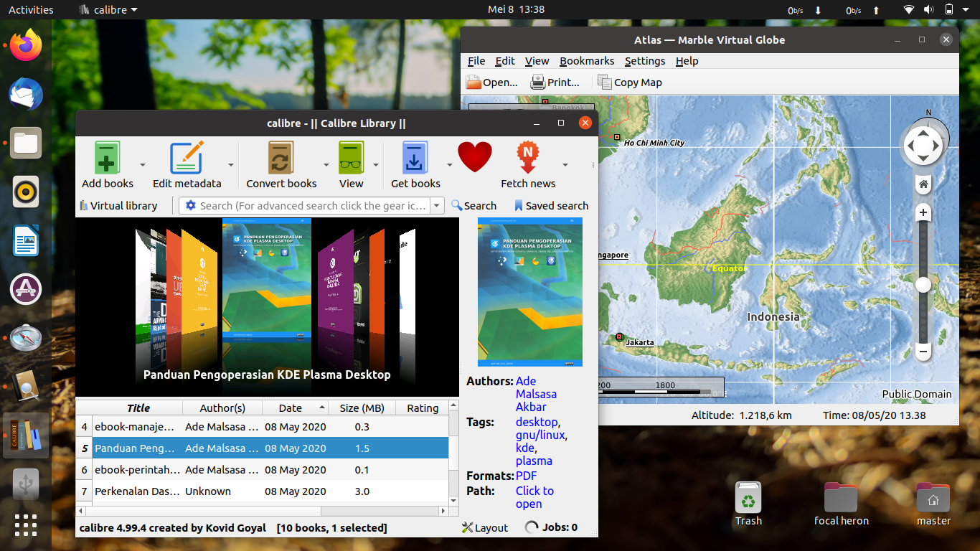Expand the View dropdown arrow
The width and height of the screenshot is (980, 551).
375,164
